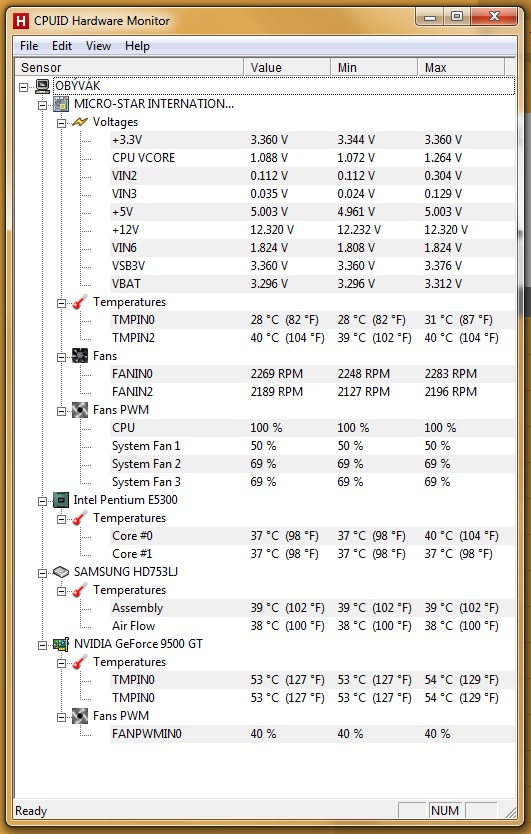Click the motherboard Temperatures thermometer icon
Screen dimensions: 531x834
(80, 302)
